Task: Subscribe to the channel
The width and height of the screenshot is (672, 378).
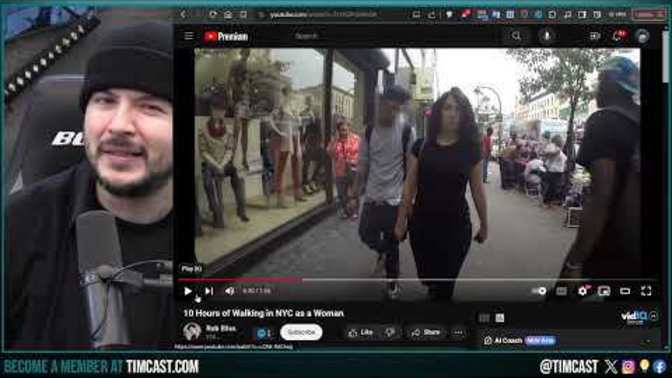Action: (x=301, y=332)
